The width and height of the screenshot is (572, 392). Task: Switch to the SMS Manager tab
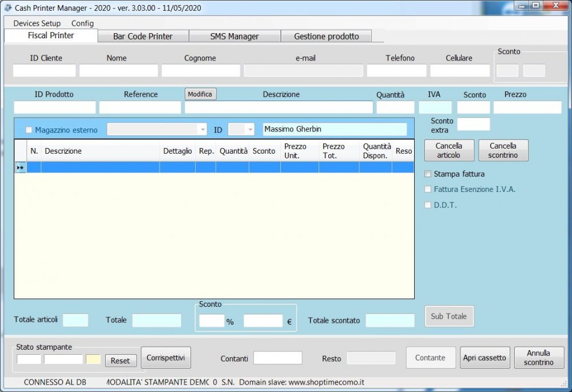(x=235, y=37)
